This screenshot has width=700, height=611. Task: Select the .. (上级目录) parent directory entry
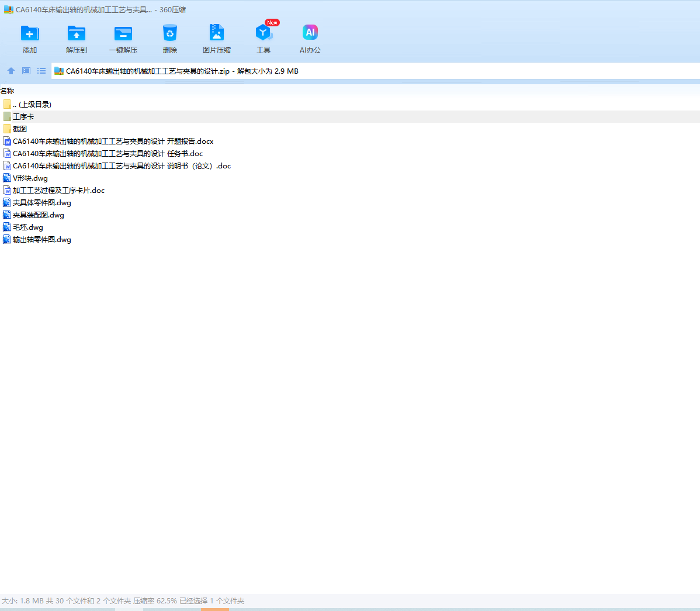pyautogui.click(x=32, y=104)
